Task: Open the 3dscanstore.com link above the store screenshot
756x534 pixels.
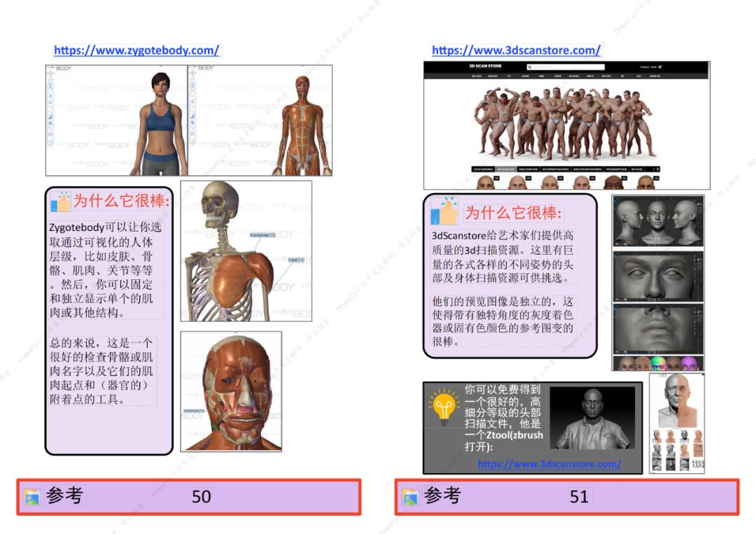Action: (516, 50)
